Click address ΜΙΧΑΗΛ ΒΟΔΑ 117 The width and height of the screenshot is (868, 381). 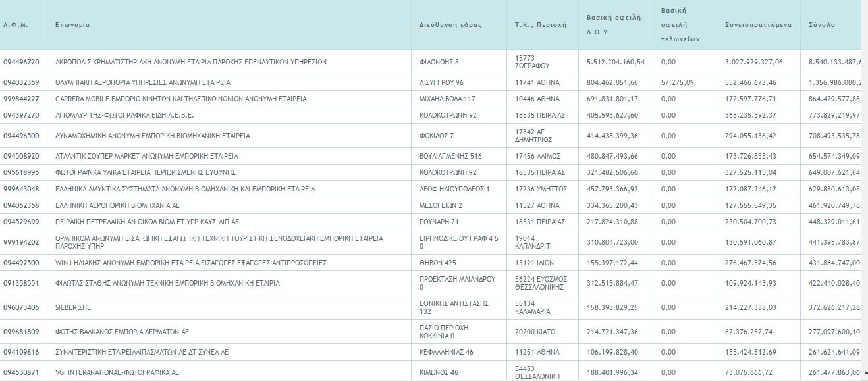[447, 99]
